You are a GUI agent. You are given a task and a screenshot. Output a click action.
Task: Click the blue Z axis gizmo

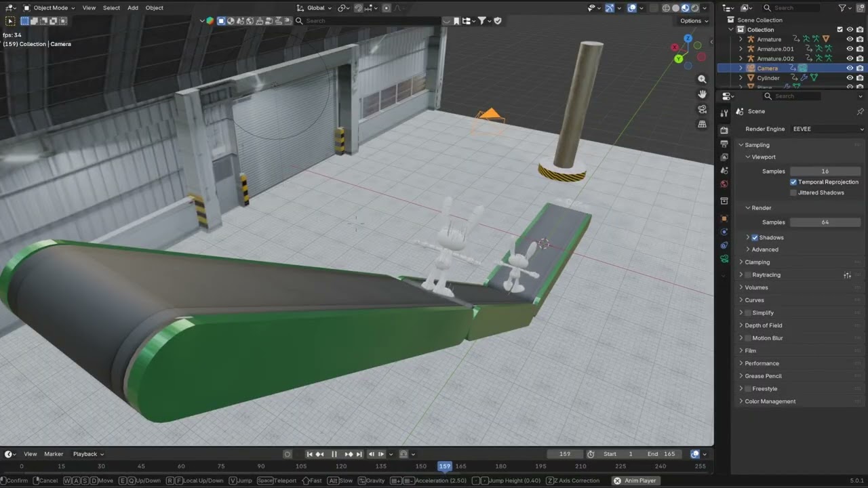coord(688,39)
